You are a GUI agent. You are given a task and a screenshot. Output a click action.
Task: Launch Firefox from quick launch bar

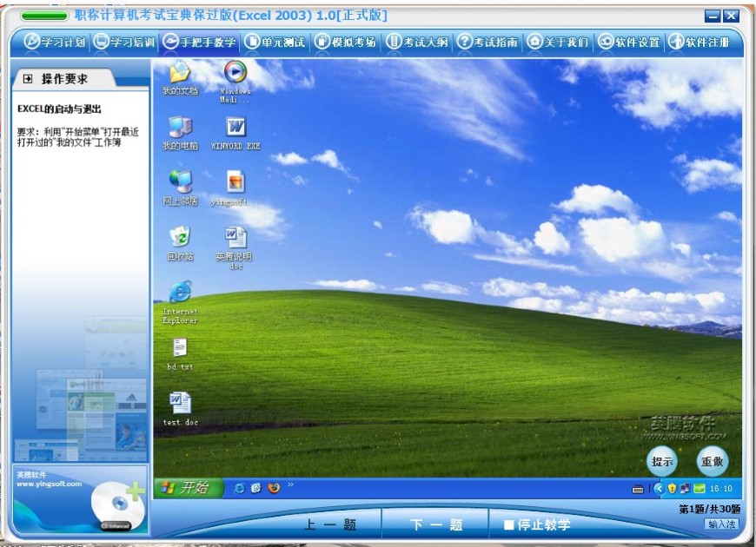point(274,488)
